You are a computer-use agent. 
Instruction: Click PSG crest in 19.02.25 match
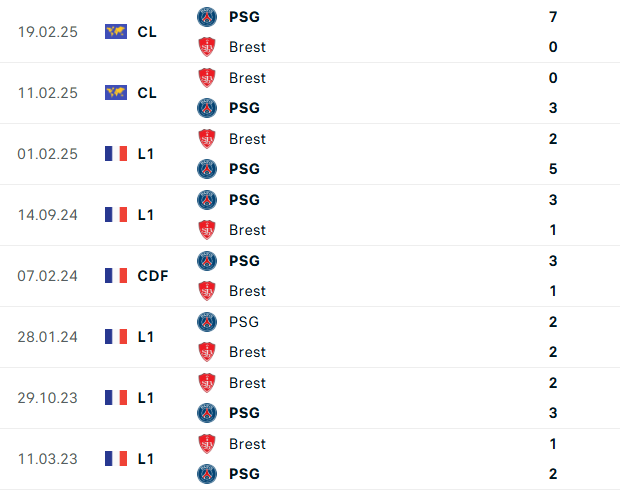207,16
